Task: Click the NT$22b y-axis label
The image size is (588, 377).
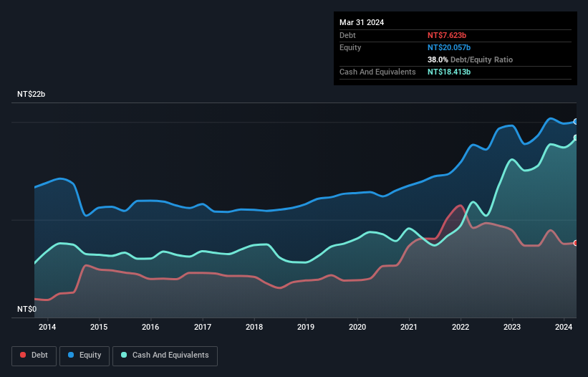Action: point(31,94)
